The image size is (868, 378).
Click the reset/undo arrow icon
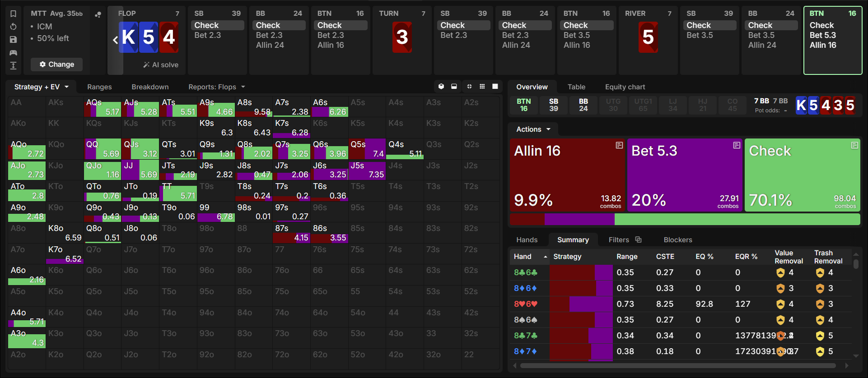[13, 27]
